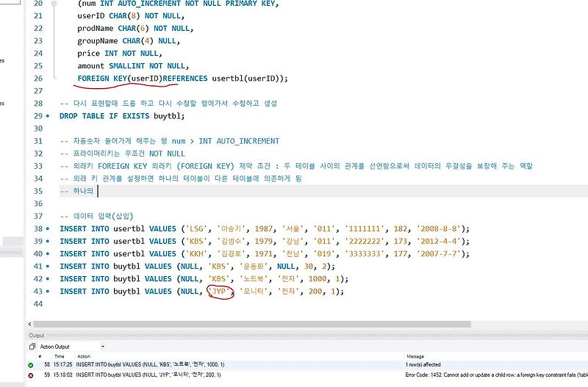Click the statement marker dot on line 41
Viewport: 588px width, 387px height.
48,267
